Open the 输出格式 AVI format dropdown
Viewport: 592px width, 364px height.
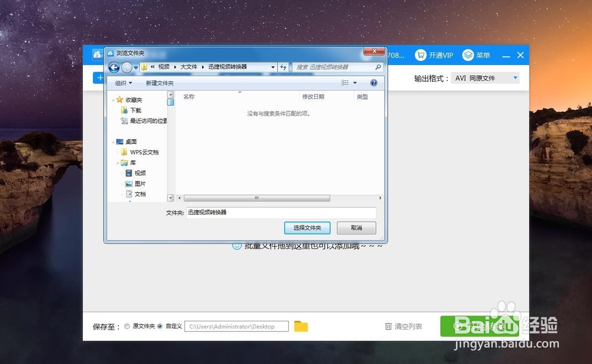tap(485, 77)
